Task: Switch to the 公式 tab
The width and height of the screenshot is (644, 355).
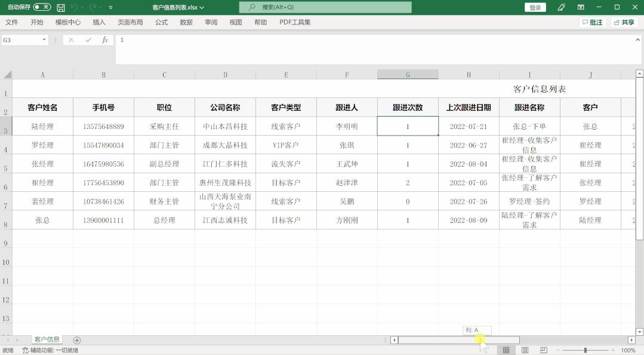Action: (x=161, y=22)
